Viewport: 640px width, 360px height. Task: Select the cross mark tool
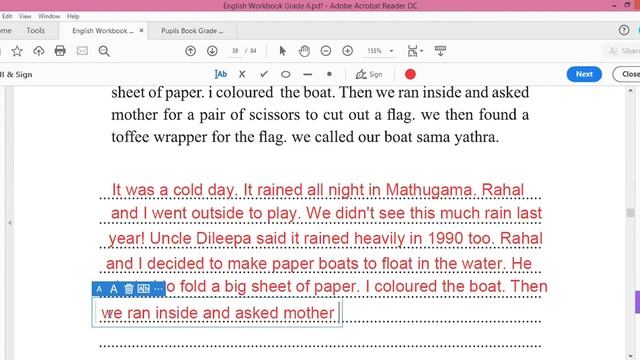[x=242, y=74]
